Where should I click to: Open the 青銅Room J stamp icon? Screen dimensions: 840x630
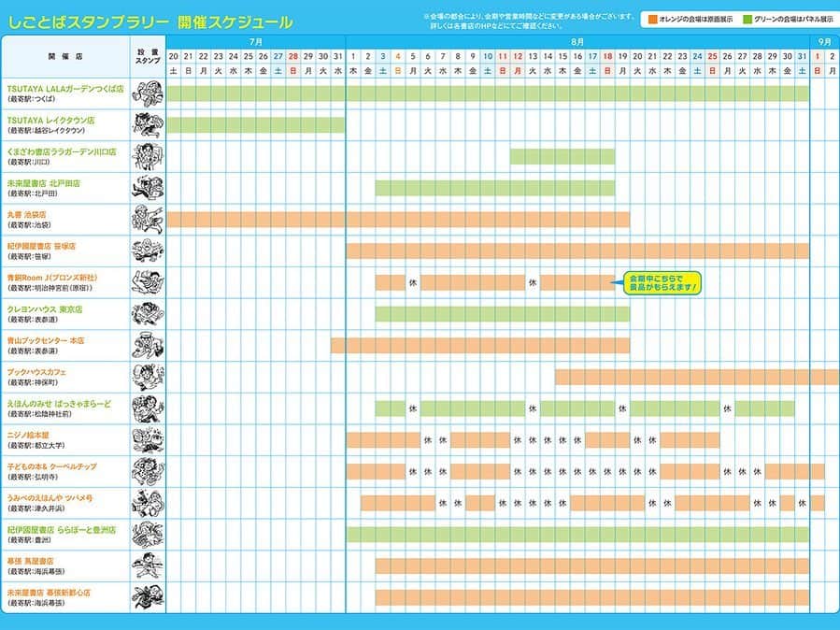tap(148, 282)
